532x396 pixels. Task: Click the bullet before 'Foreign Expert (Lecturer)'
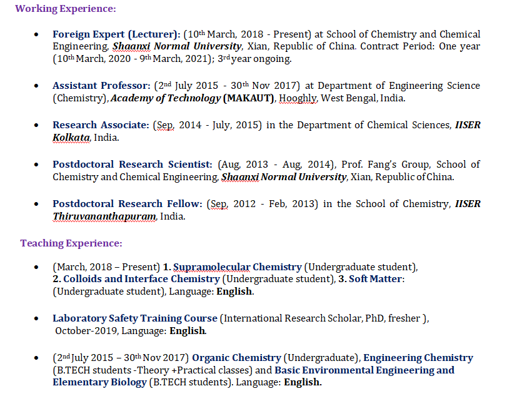click(x=39, y=35)
